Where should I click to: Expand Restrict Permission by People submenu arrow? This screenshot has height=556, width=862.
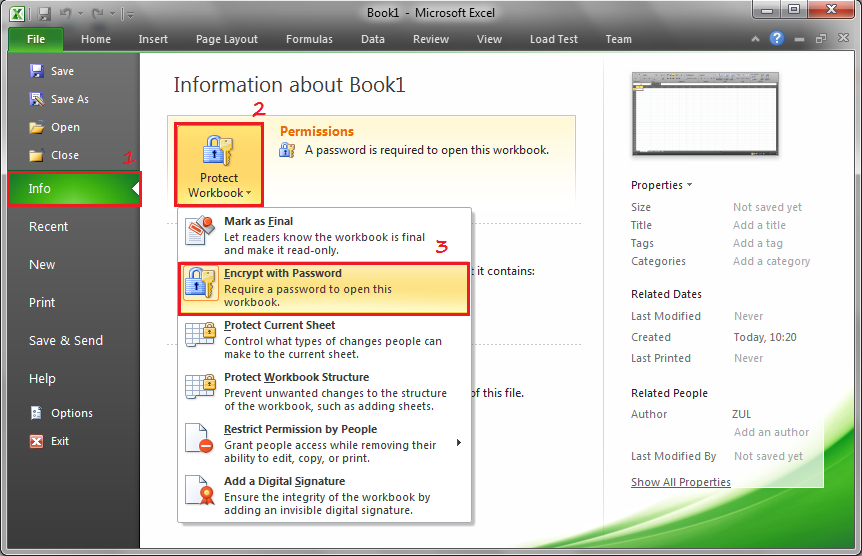point(459,443)
